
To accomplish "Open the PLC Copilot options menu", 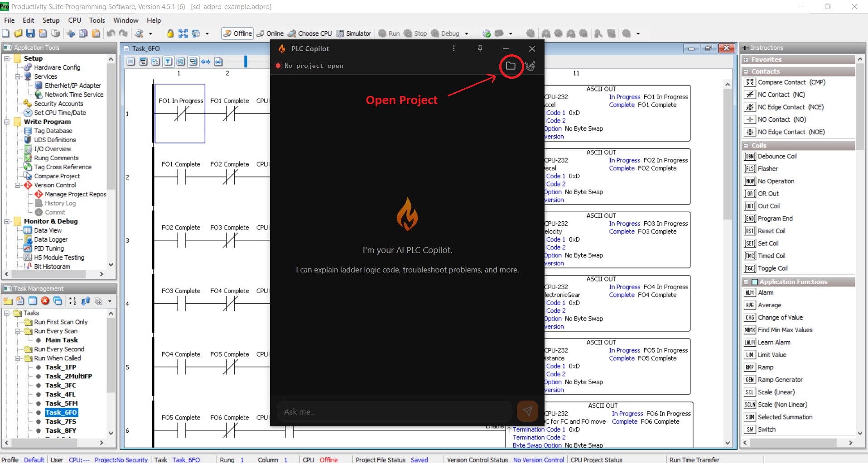I will coord(453,48).
